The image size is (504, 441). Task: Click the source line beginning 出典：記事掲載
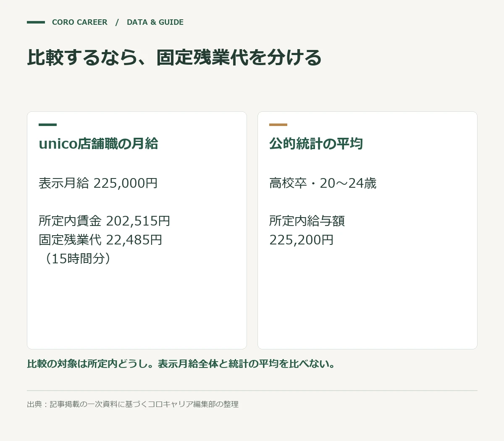coord(133,404)
